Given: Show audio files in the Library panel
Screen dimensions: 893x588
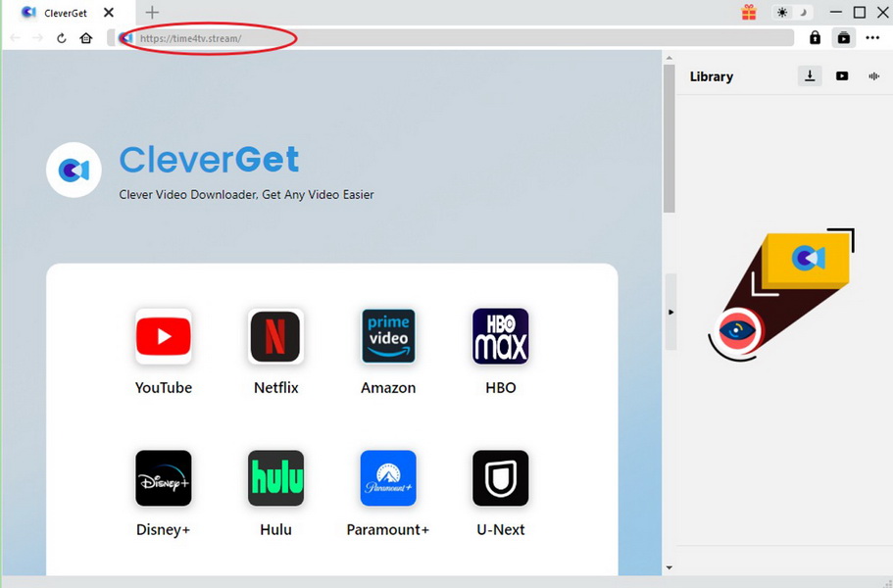Looking at the screenshot, I should 873,75.
